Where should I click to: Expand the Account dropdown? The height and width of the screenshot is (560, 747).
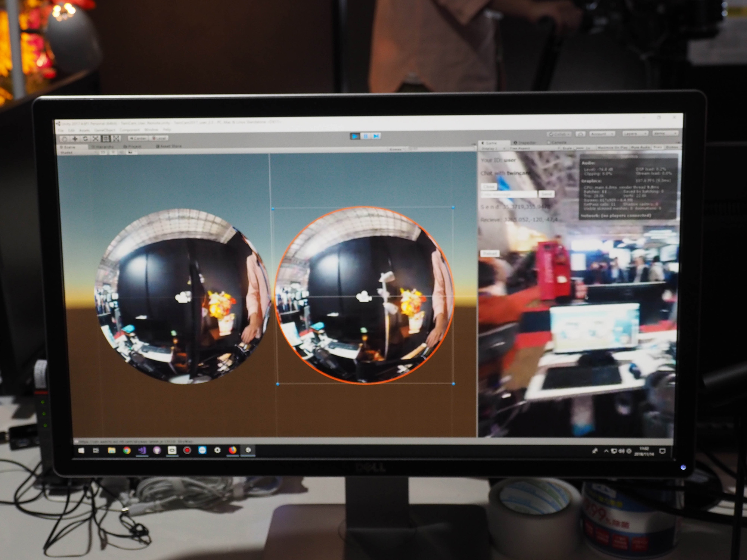click(602, 134)
